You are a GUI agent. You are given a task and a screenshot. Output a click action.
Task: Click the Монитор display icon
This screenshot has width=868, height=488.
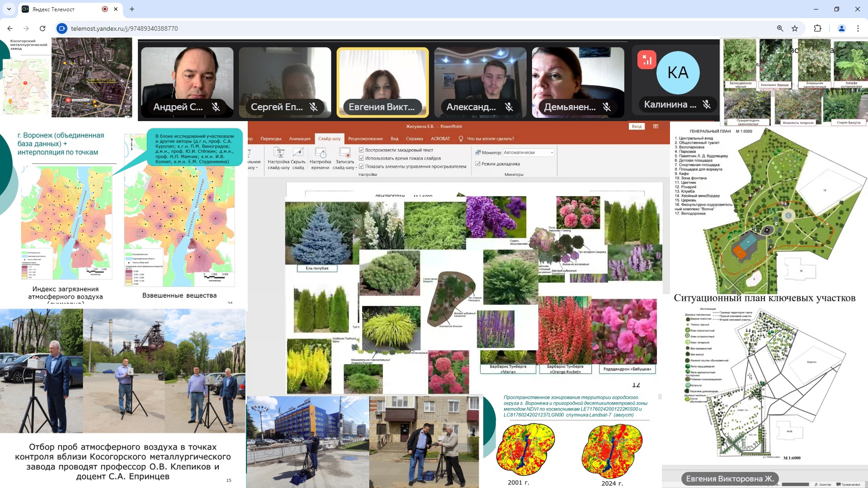click(478, 153)
